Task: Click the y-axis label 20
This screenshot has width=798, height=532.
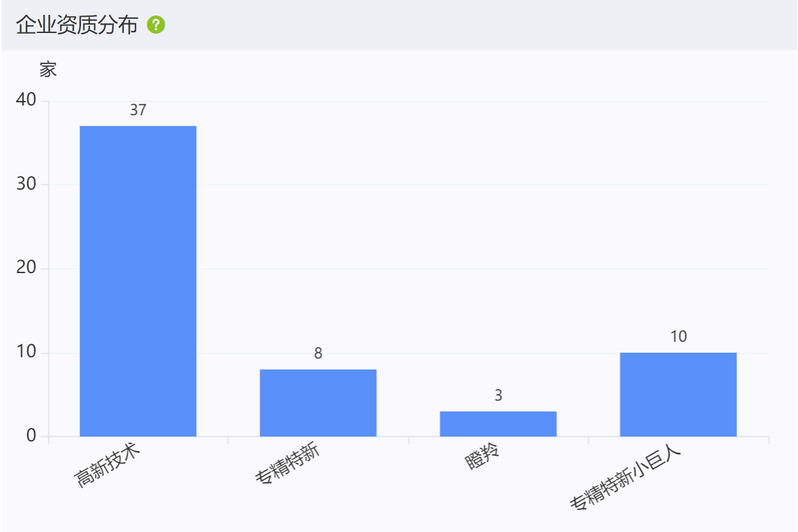Action: click(x=27, y=269)
